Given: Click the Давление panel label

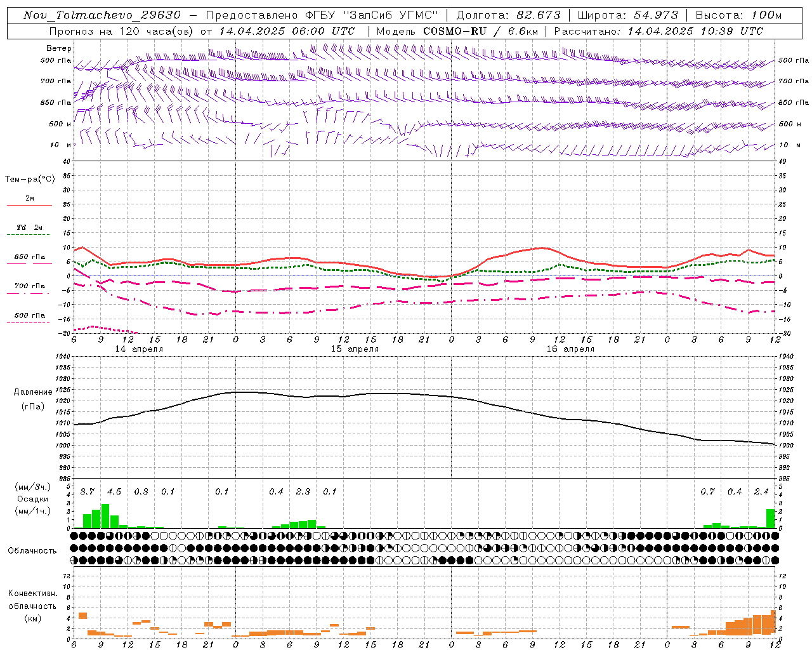Looking at the screenshot, I should click(32, 392).
